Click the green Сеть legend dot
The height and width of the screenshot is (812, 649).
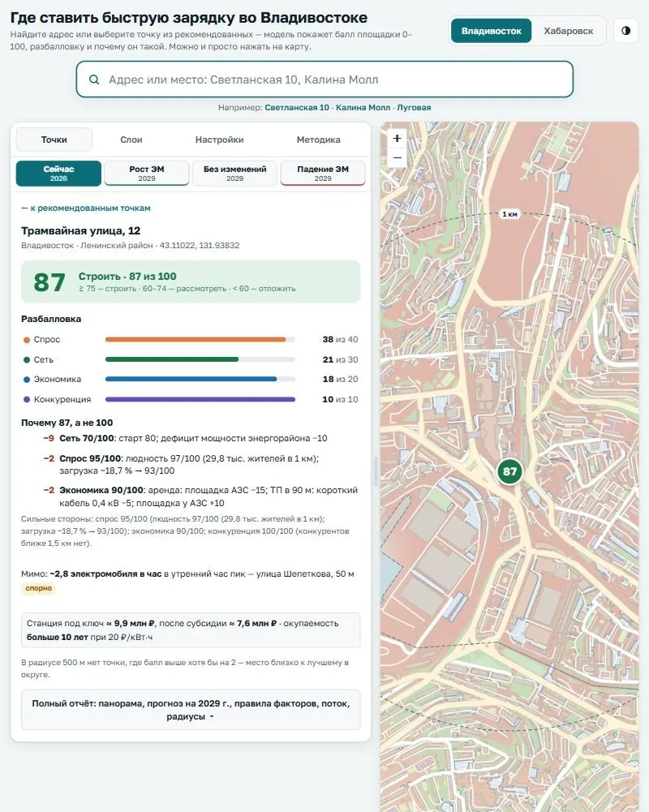point(27,360)
